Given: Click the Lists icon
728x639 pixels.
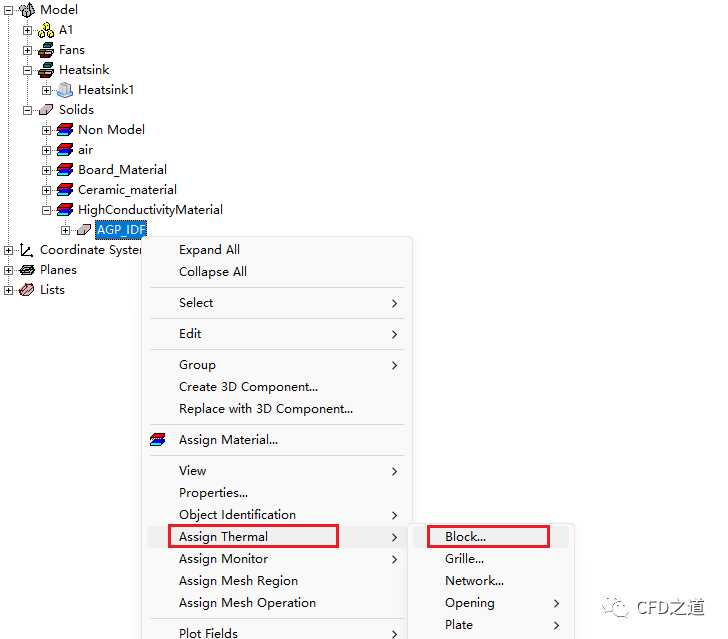Looking at the screenshot, I should 27,290.
